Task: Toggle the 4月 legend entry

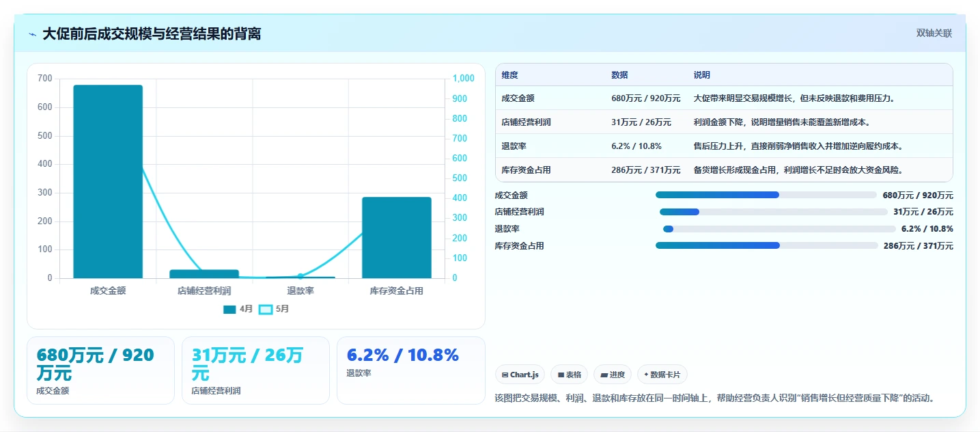Action: (x=238, y=309)
